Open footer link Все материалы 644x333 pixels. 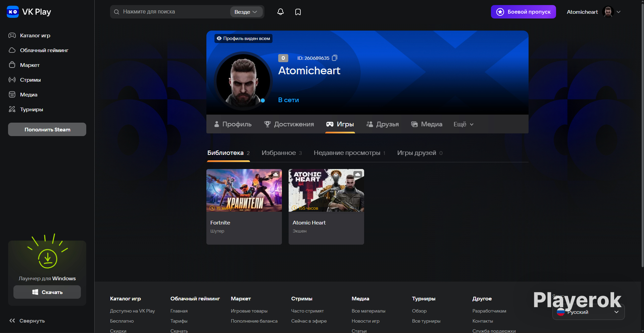tap(368, 311)
